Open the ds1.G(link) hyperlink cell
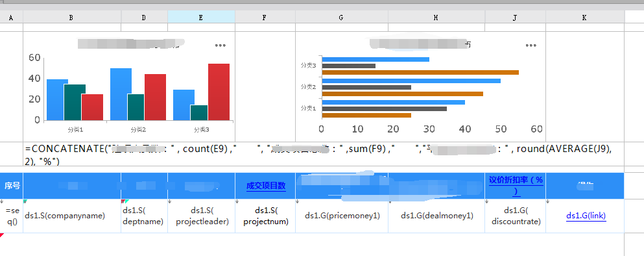 tap(586, 216)
